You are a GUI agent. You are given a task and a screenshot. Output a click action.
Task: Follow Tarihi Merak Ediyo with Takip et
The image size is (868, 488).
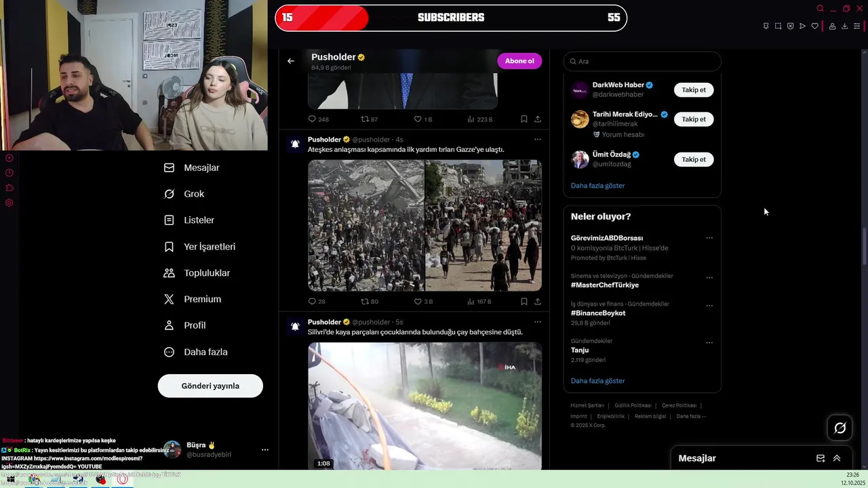click(x=694, y=119)
